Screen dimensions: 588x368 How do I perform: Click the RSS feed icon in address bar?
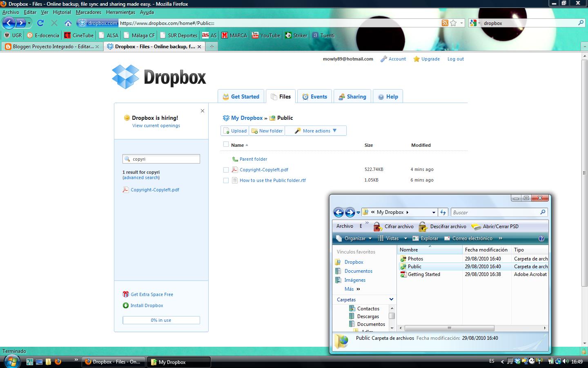pyautogui.click(x=445, y=23)
